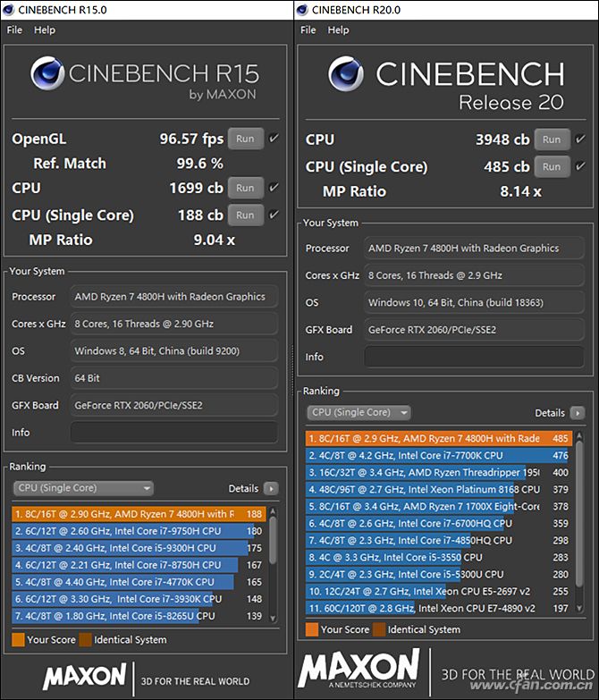
Task: Select the Ryzen 7 4800H row scoring 485
Action: (439, 438)
